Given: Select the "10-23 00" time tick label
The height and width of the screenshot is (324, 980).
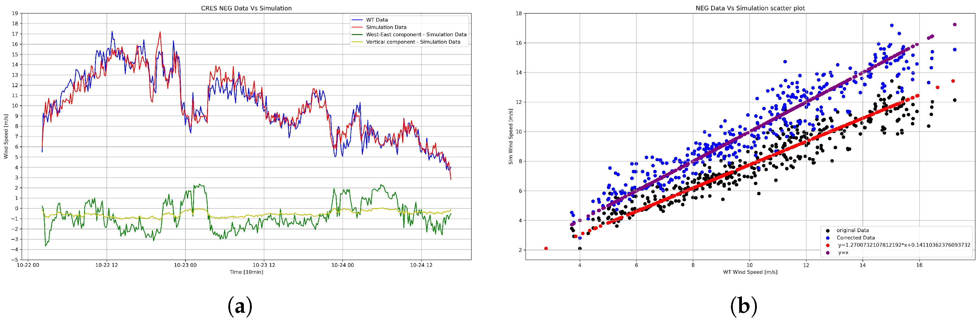Looking at the screenshot, I should pyautogui.click(x=186, y=265).
